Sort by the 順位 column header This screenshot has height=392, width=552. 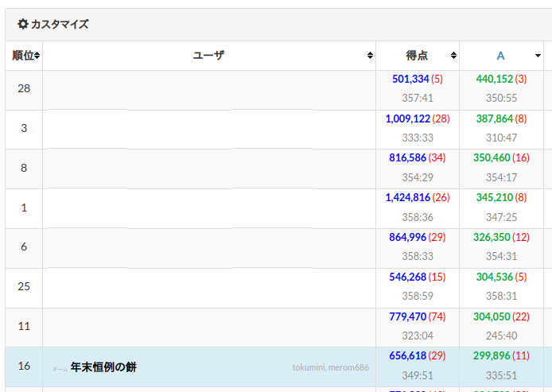point(24,56)
